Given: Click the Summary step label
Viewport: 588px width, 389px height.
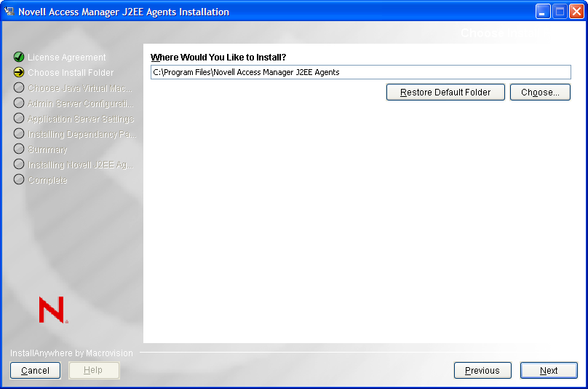Looking at the screenshot, I should click(x=47, y=149).
